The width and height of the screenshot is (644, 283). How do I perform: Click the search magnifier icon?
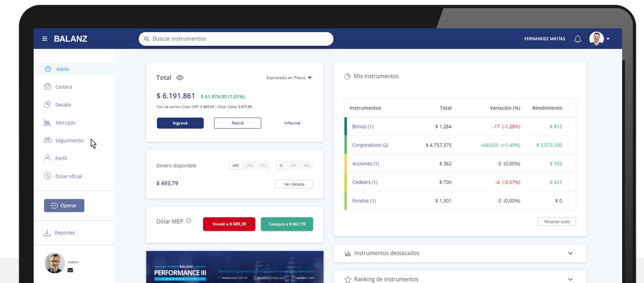click(x=147, y=39)
